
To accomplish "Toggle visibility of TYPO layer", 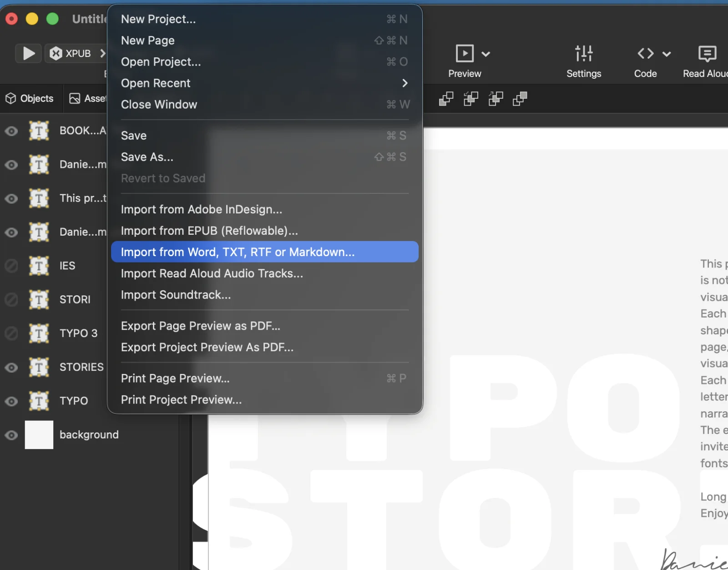I will [11, 401].
